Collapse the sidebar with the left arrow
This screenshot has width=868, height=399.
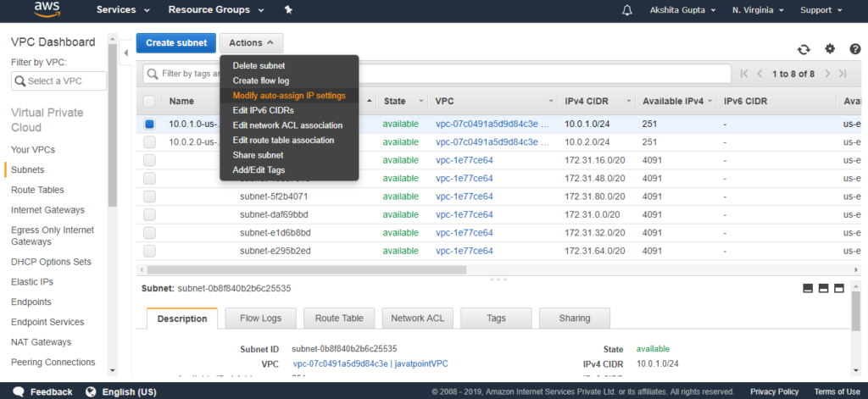tap(125, 53)
